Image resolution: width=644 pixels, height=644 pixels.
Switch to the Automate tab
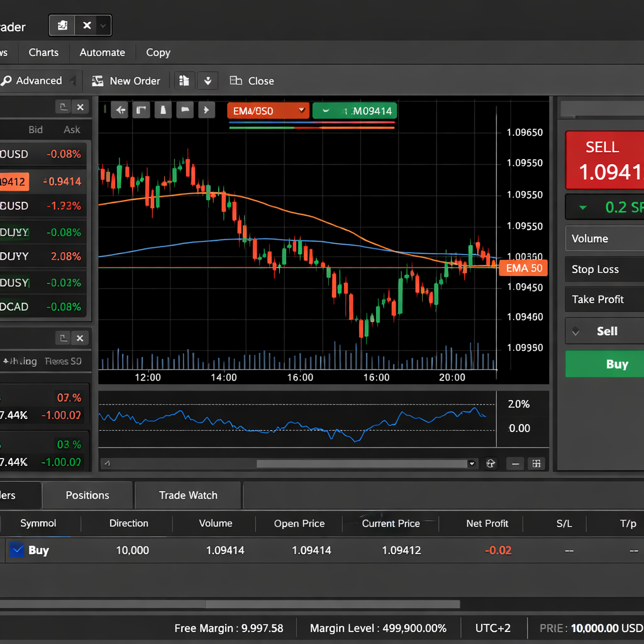[103, 53]
